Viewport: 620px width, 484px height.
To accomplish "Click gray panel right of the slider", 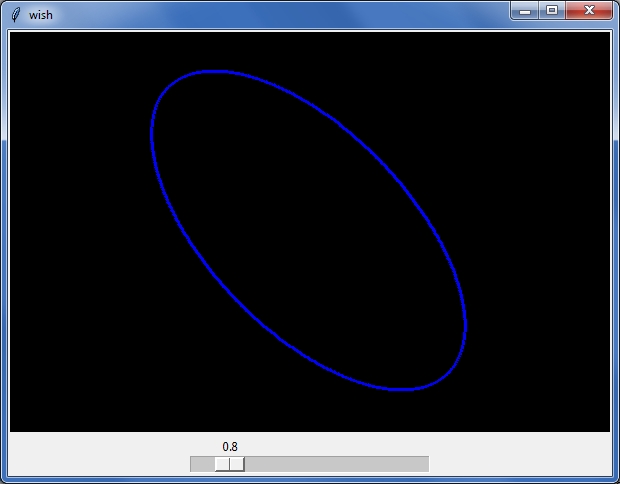I will click(x=520, y=455).
